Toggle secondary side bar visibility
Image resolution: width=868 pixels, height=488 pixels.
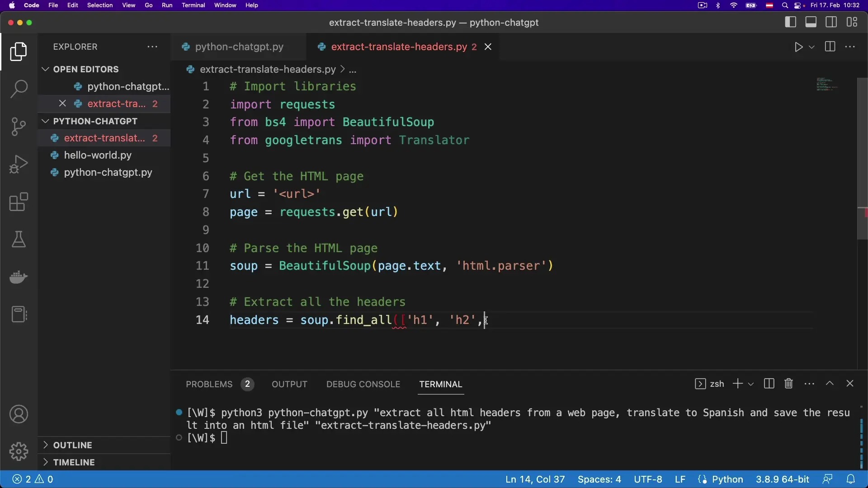coord(831,22)
